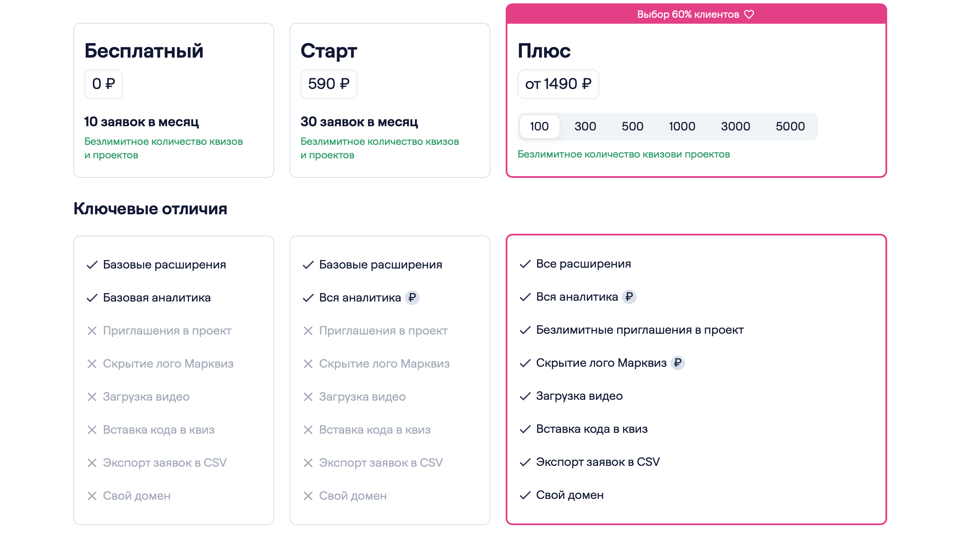The height and width of the screenshot is (537, 980).
Task: Open the 'Бесплатный' plan heading
Action: 144,51
